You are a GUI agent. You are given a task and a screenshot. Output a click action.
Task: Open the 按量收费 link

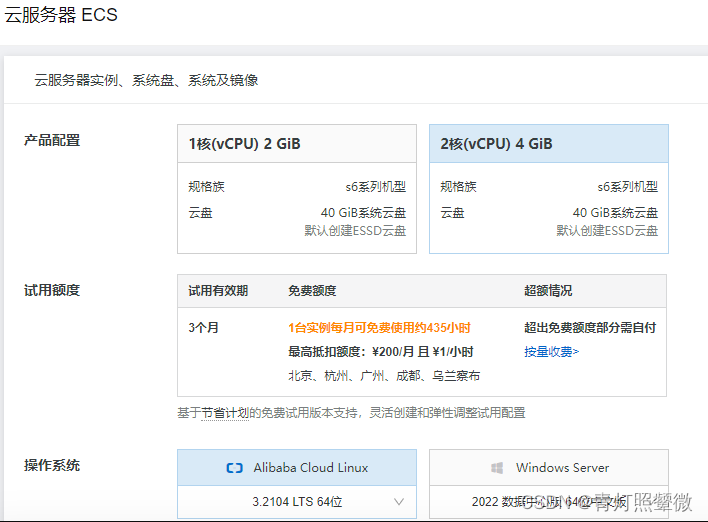pos(551,351)
